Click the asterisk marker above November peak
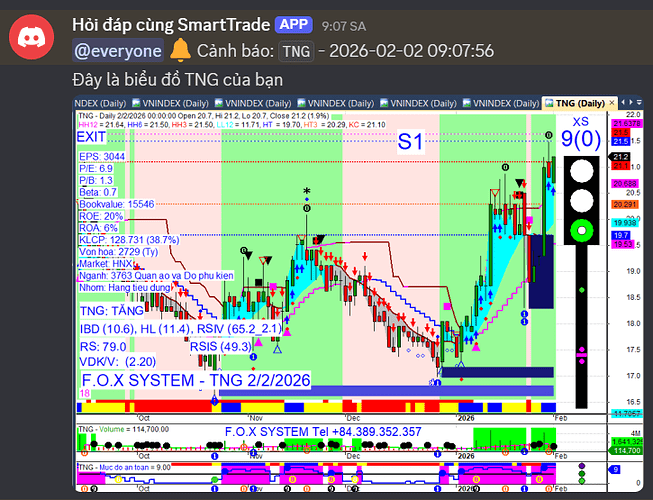653x500 pixels. [307, 192]
